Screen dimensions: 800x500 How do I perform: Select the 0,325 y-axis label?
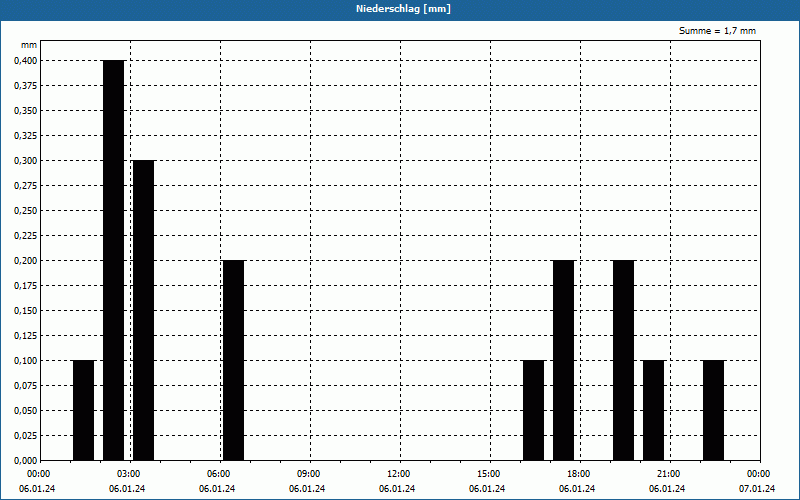click(26, 136)
